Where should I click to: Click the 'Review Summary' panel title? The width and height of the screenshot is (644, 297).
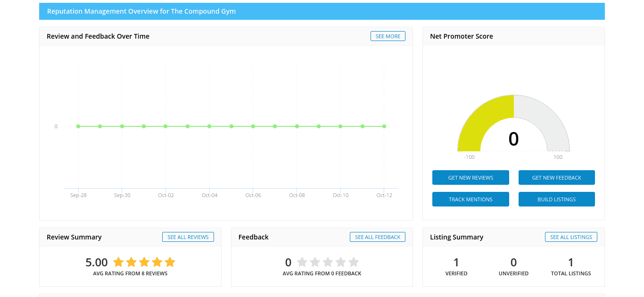point(74,237)
